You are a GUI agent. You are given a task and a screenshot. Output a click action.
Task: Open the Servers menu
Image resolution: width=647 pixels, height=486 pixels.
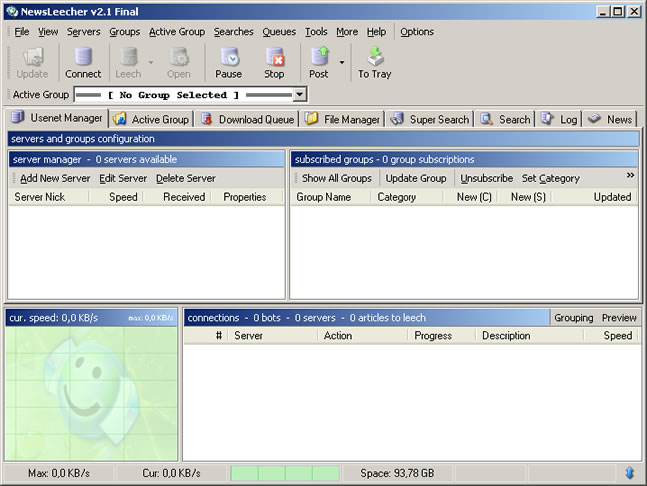click(x=84, y=32)
